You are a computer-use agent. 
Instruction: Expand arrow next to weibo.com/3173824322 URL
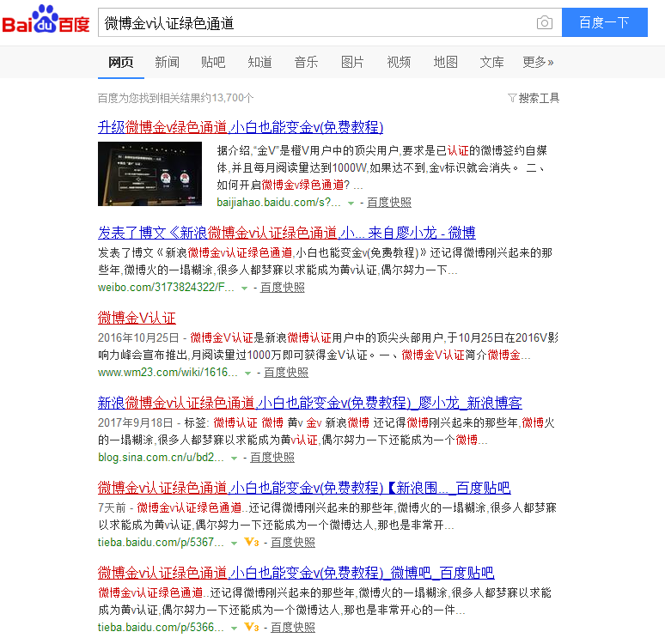click(x=244, y=288)
